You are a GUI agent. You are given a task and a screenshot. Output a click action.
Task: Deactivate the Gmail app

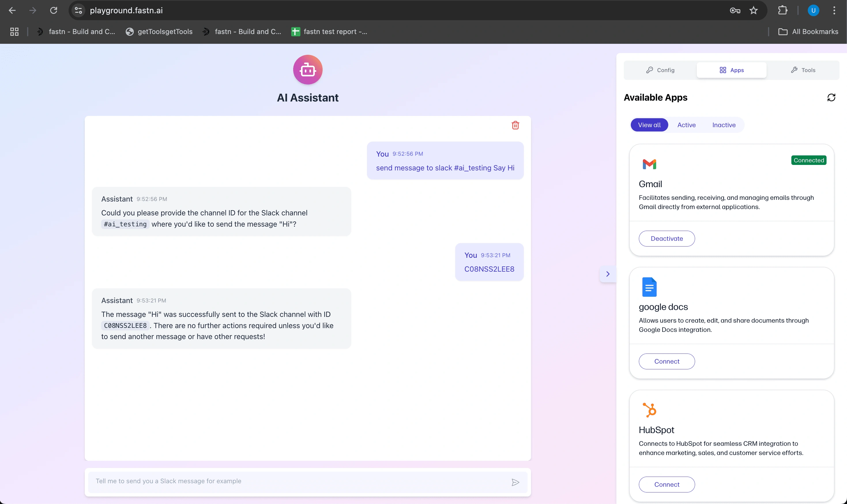point(667,238)
